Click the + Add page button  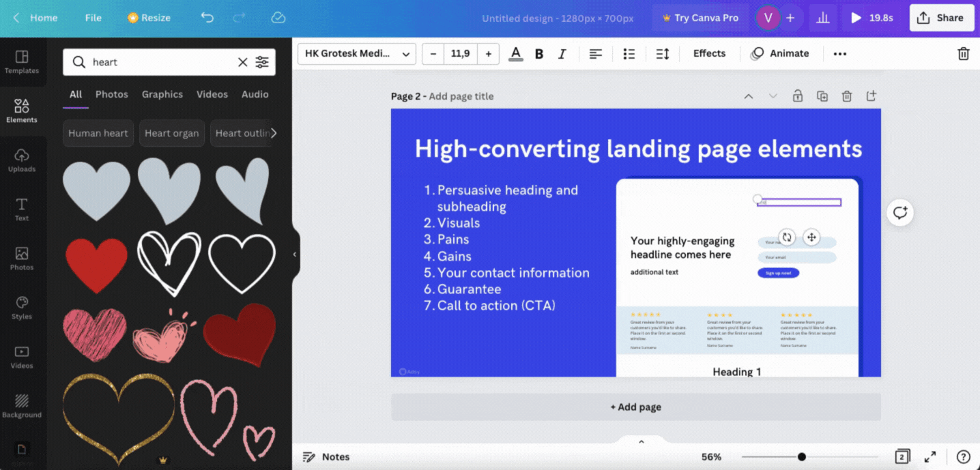pos(635,407)
